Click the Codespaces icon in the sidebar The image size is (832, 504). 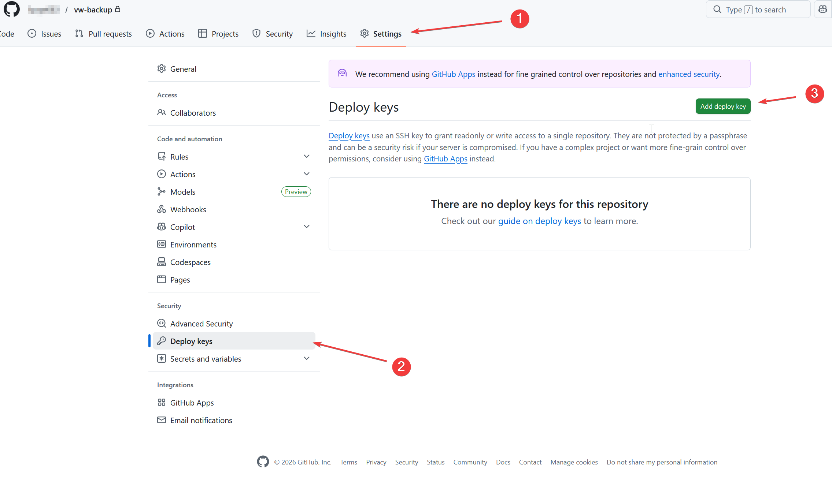[x=162, y=262]
